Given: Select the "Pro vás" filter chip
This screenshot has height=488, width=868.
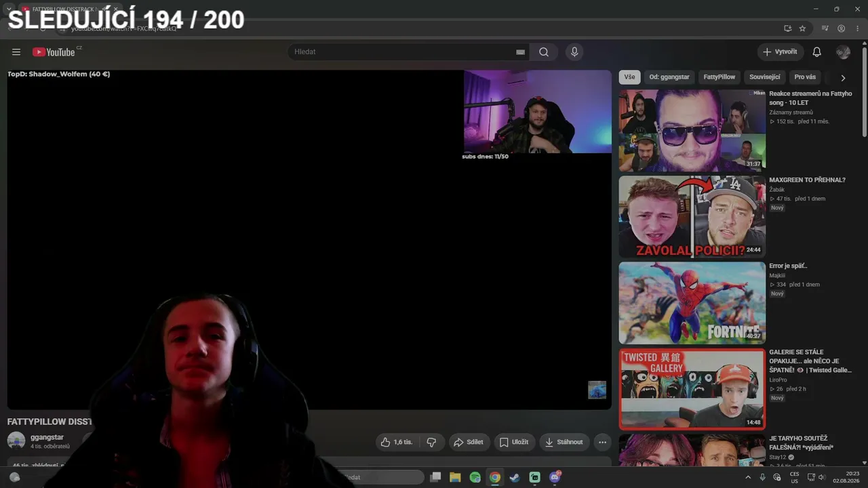Looking at the screenshot, I should pos(805,77).
